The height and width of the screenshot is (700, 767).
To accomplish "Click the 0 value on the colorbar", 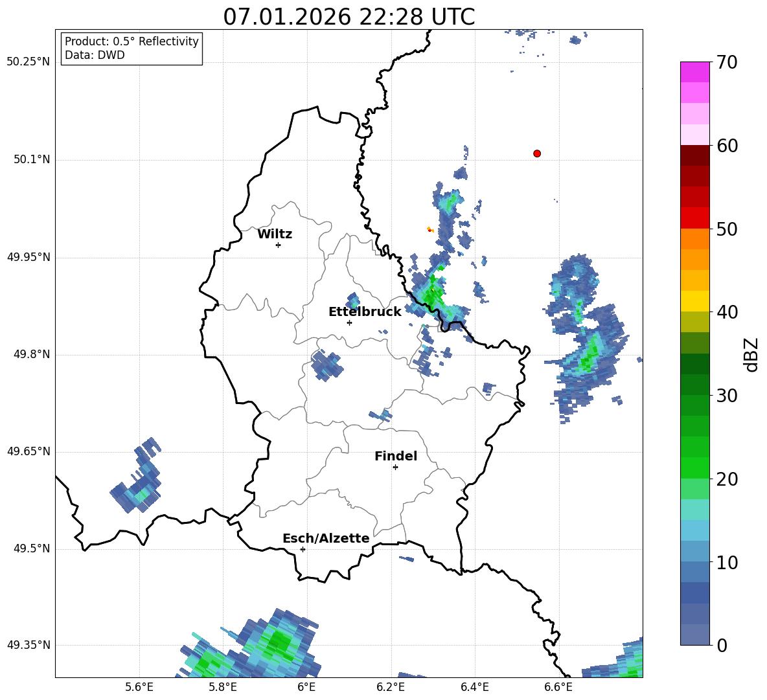I will pos(721,645).
